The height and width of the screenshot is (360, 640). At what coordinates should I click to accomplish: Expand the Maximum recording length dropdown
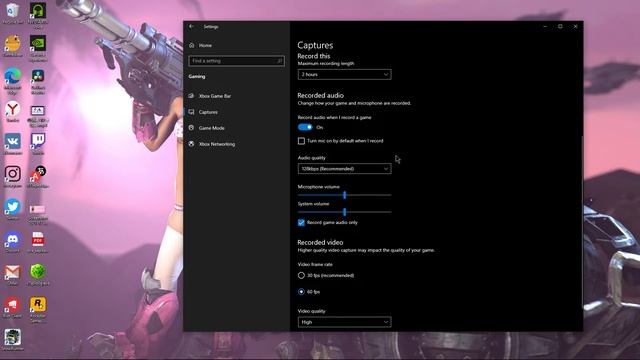tap(344, 74)
